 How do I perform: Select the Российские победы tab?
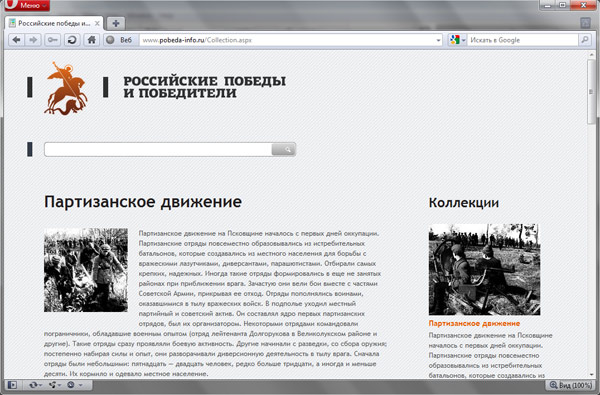(54, 23)
